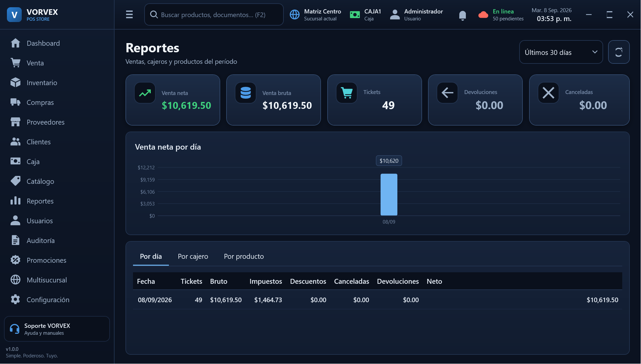The image size is (641, 364).
Task: Toggle the hamburger menu icon
Action: [129, 14]
